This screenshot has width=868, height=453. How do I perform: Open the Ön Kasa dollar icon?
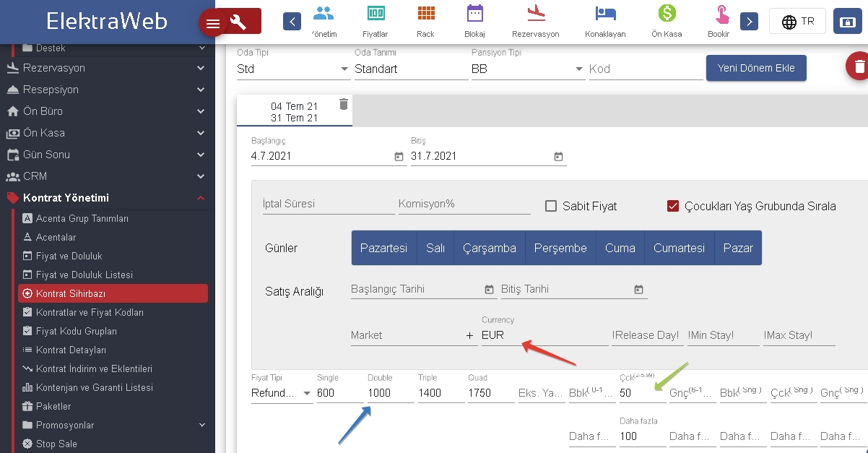tap(667, 14)
